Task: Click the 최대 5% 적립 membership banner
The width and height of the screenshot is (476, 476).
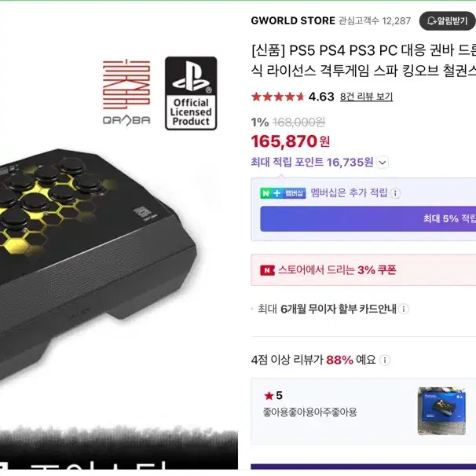Action: coord(368,218)
